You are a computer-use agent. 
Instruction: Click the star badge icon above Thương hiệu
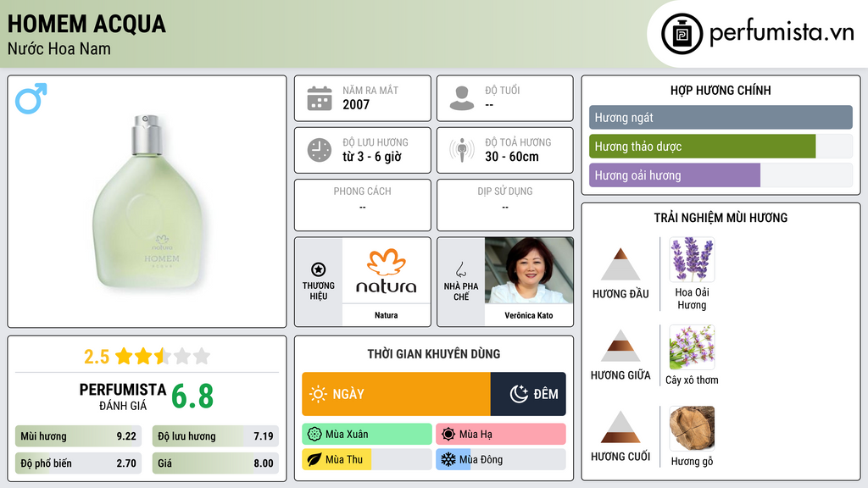point(319,269)
